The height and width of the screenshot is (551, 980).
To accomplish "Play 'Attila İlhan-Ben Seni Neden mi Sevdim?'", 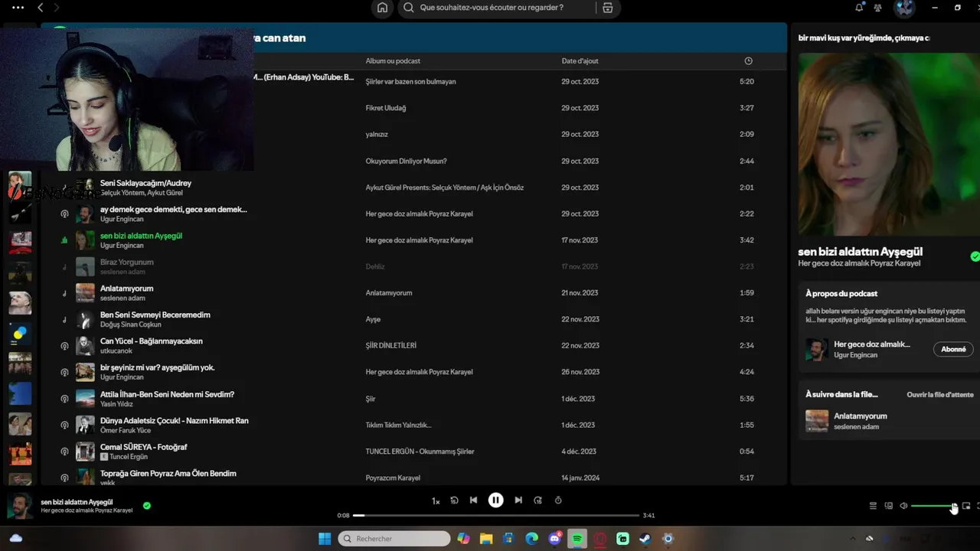I will [167, 394].
